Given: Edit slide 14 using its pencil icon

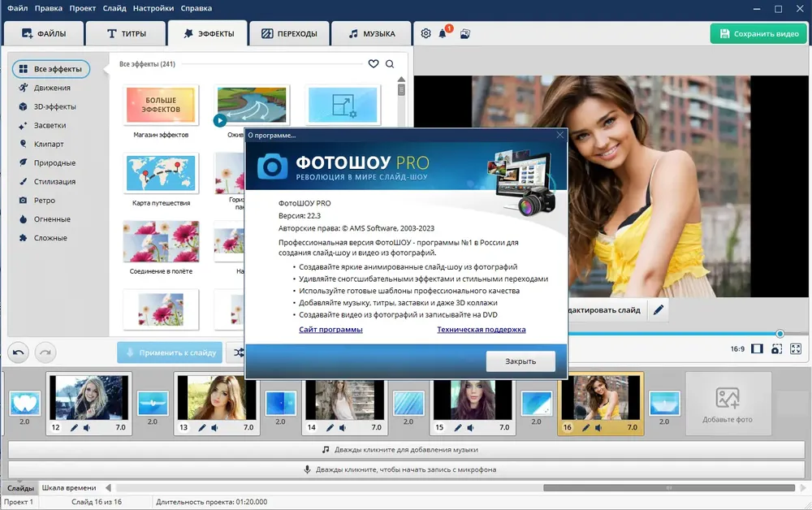Looking at the screenshot, I should click(330, 428).
